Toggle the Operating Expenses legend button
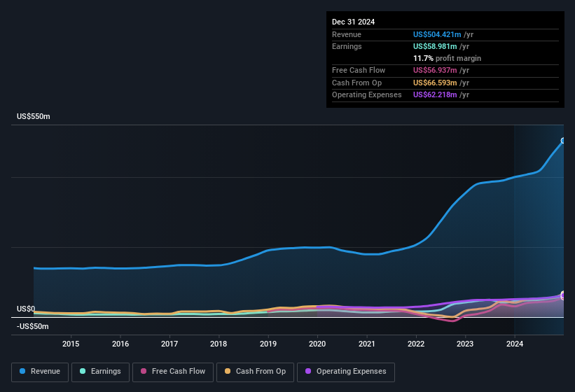575x392 pixels. (345, 372)
